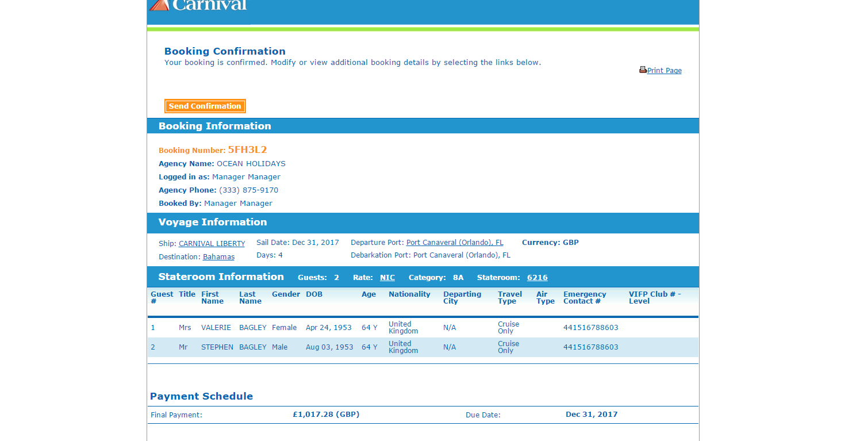
Task: Click the DOB column header
Action: [x=314, y=294]
